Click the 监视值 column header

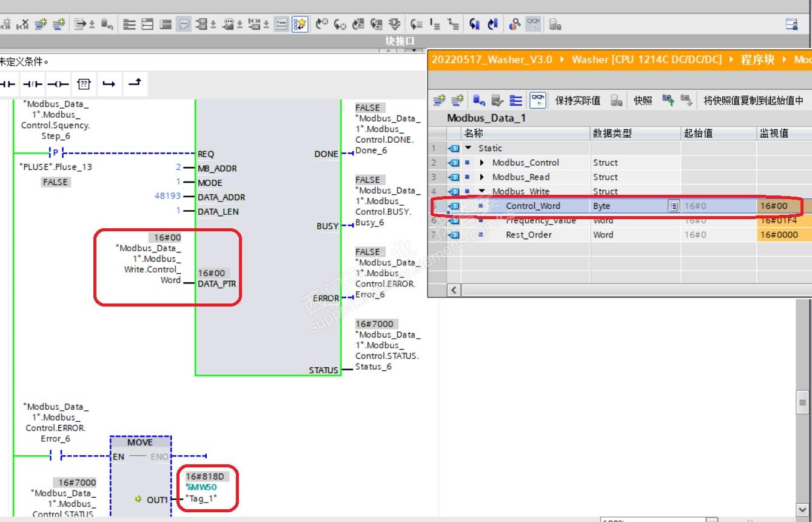(x=783, y=133)
